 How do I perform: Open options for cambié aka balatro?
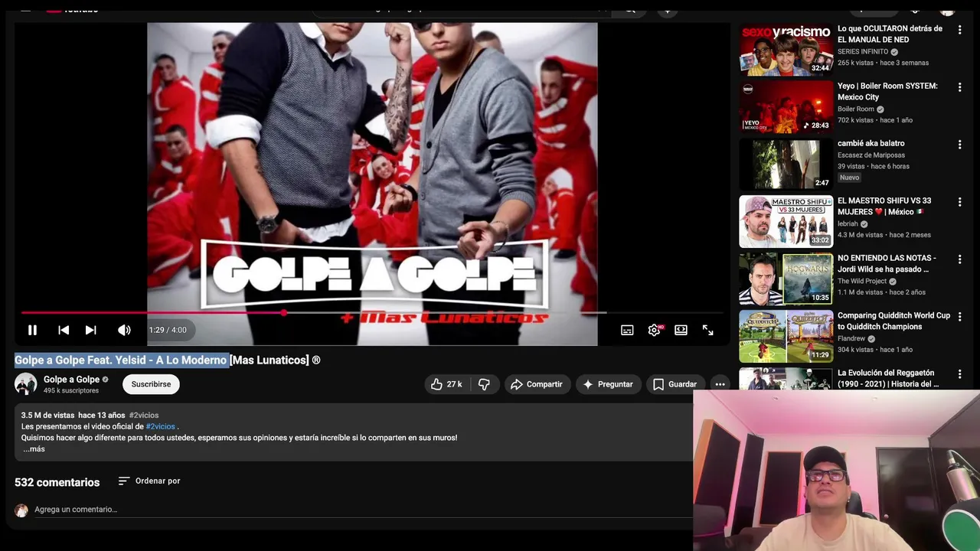(959, 145)
